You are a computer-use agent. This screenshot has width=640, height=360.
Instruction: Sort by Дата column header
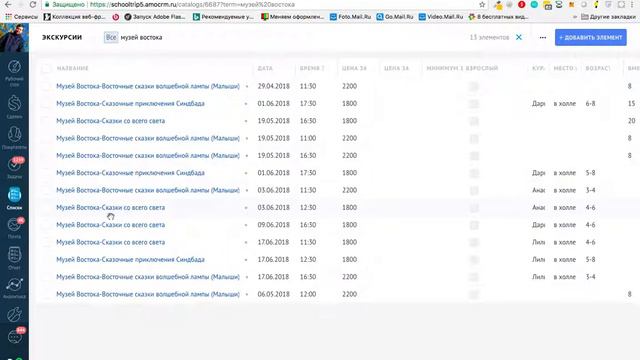point(265,68)
